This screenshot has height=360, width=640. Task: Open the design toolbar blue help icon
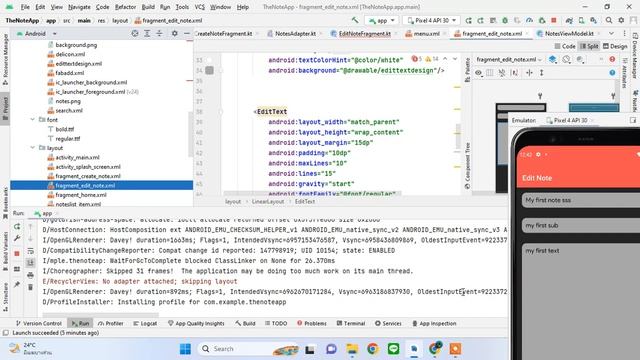(612, 73)
